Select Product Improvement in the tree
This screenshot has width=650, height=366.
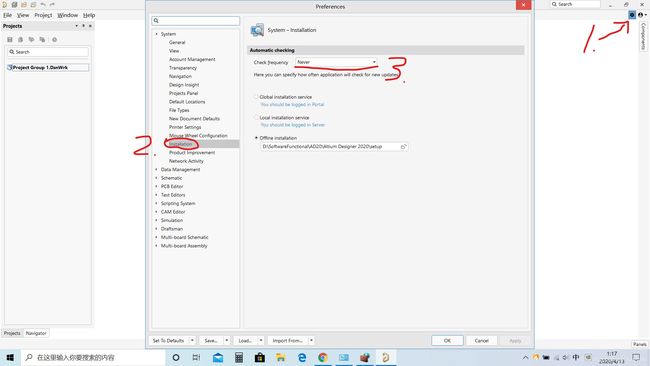point(192,153)
